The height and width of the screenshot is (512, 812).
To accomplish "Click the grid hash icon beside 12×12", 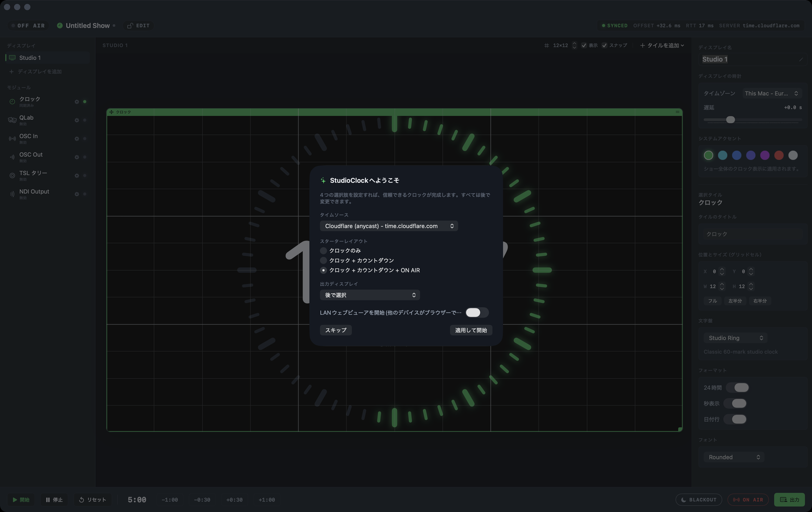I will pyautogui.click(x=547, y=46).
